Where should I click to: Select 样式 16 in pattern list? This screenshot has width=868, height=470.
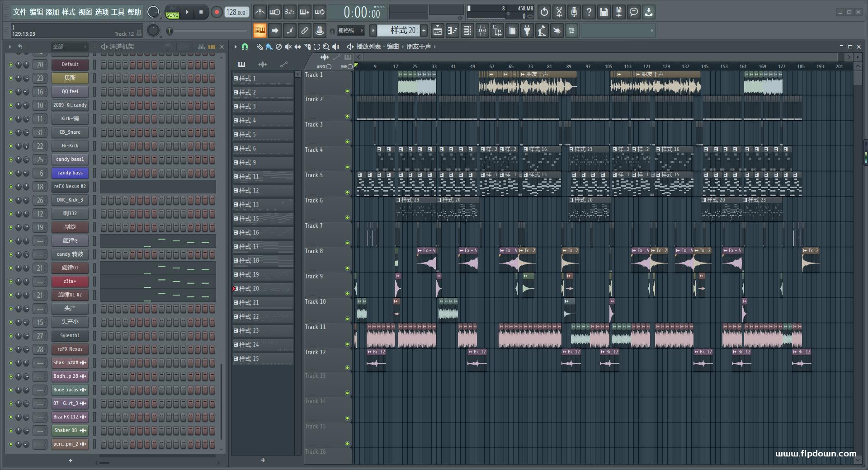tap(263, 232)
